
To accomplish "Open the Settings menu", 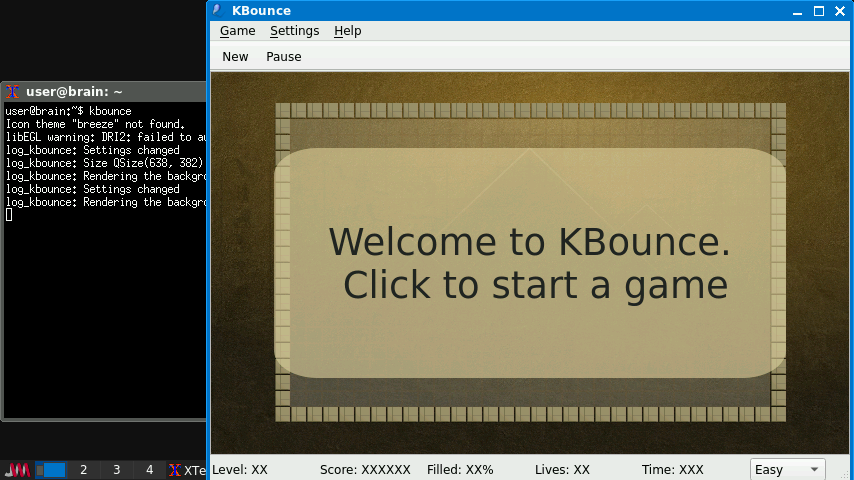I will (x=294, y=31).
